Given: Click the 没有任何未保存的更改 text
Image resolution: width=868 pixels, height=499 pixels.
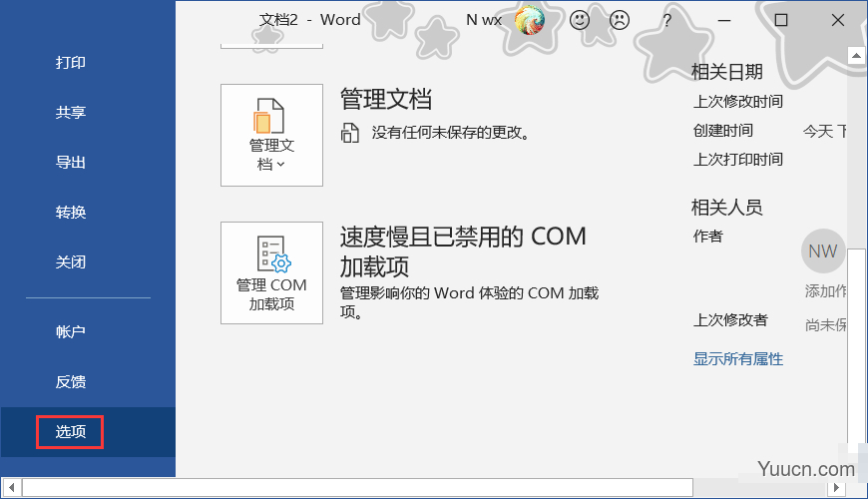Looking at the screenshot, I should click(x=450, y=133).
